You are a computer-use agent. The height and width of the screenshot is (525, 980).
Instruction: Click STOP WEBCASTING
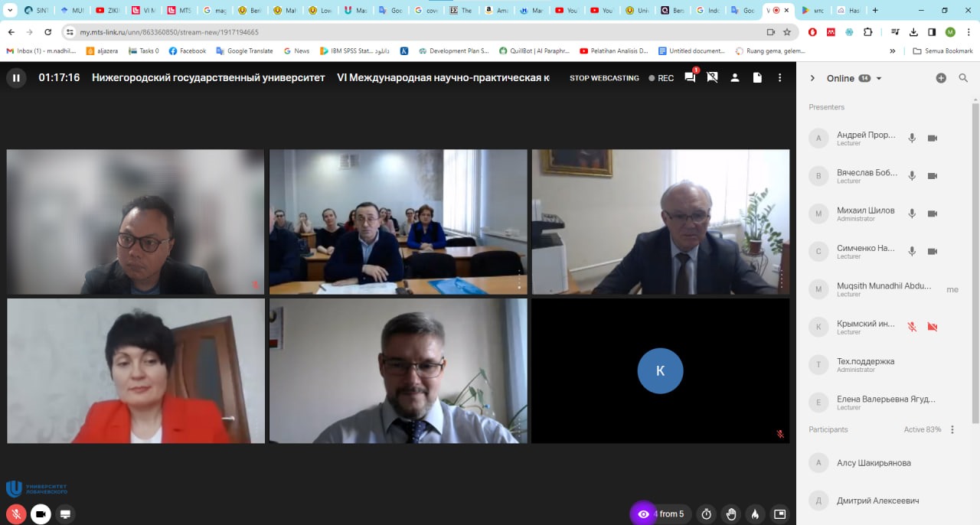(x=604, y=78)
